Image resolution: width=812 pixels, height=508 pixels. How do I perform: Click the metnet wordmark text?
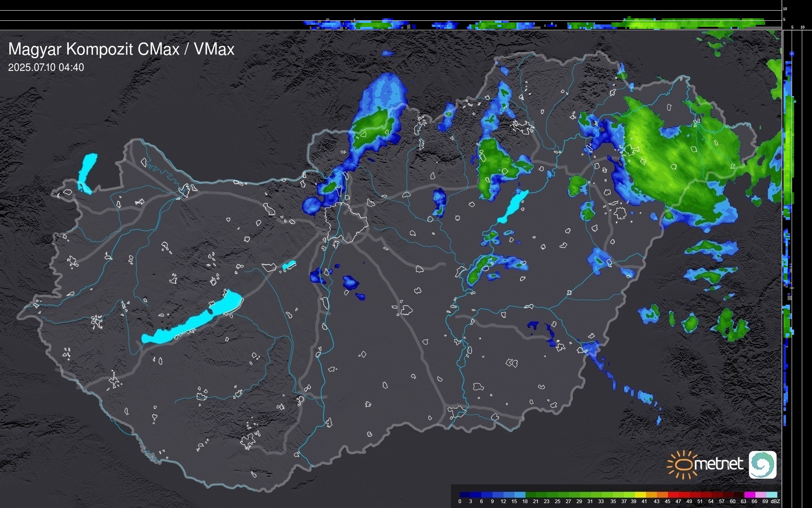718,464
